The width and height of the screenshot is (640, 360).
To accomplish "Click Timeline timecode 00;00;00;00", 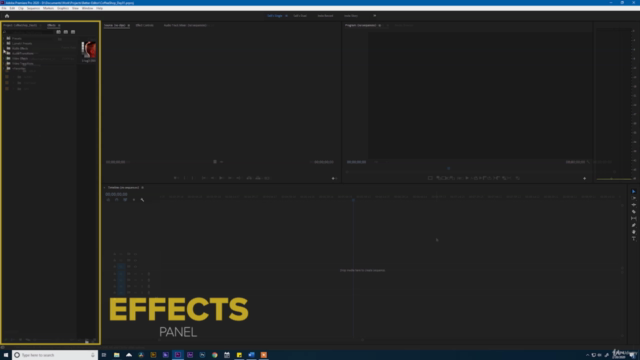I will [x=116, y=194].
